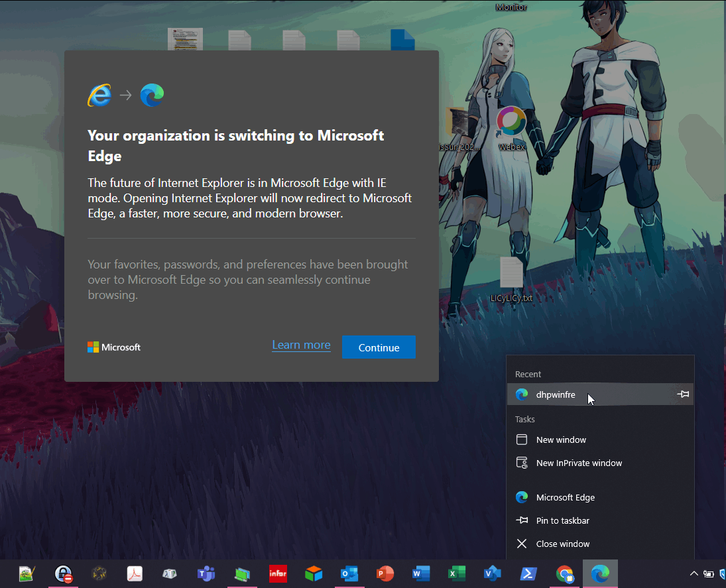Click the Microsoft logo in the dialog
Screen dimensions: 726x588
(114, 347)
